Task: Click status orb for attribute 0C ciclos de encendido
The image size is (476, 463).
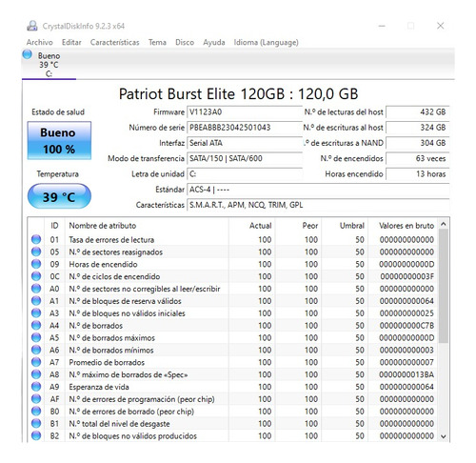Action: point(36,276)
